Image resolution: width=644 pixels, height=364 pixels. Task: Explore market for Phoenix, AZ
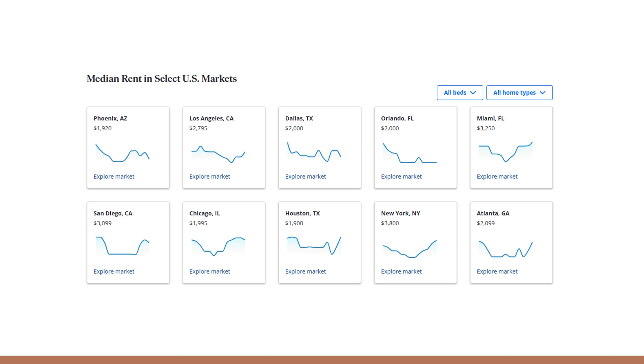(114, 176)
